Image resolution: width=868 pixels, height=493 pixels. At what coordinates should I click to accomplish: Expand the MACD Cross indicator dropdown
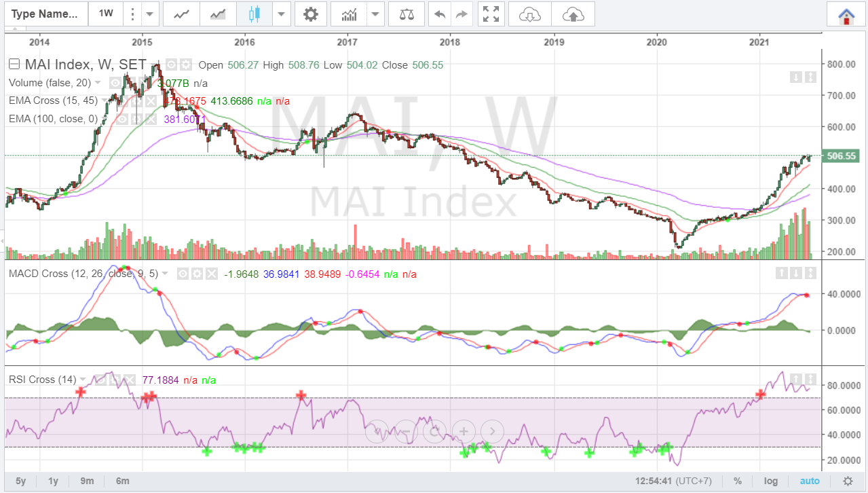tap(166, 274)
